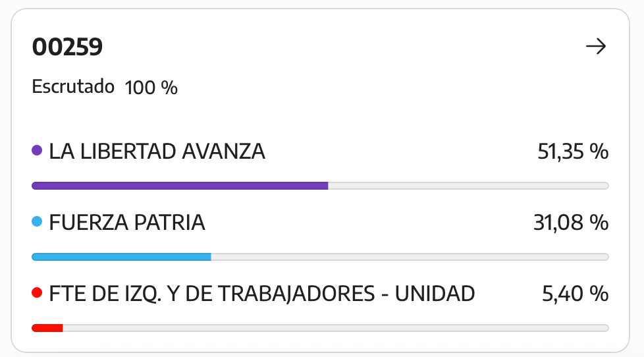644x357 pixels.
Task: Click the purple dot beside La Libertad Avanza
Action: coord(37,150)
